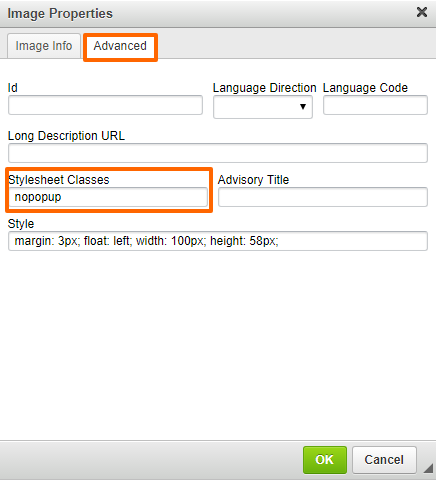436x480 pixels.
Task: Click the dialog's triangular resize grip
Action: 429,468
